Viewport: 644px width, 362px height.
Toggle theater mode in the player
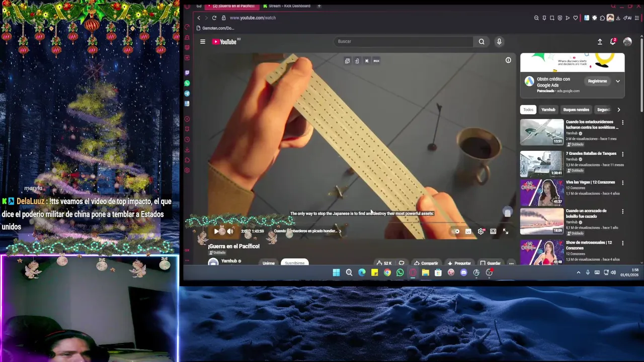click(493, 231)
